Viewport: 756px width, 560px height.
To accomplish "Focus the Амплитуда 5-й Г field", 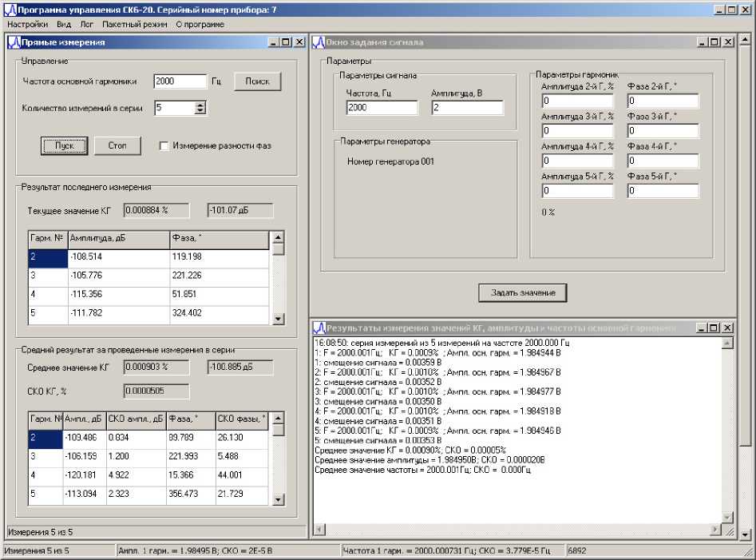I will tap(578, 190).
